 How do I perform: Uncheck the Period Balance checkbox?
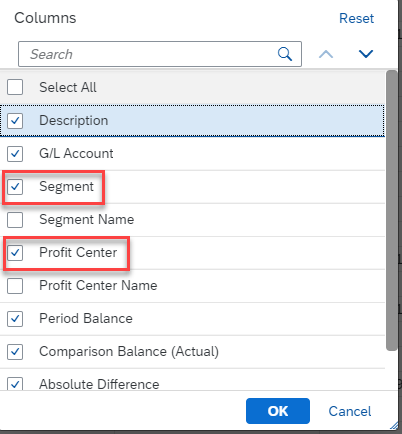pos(15,319)
